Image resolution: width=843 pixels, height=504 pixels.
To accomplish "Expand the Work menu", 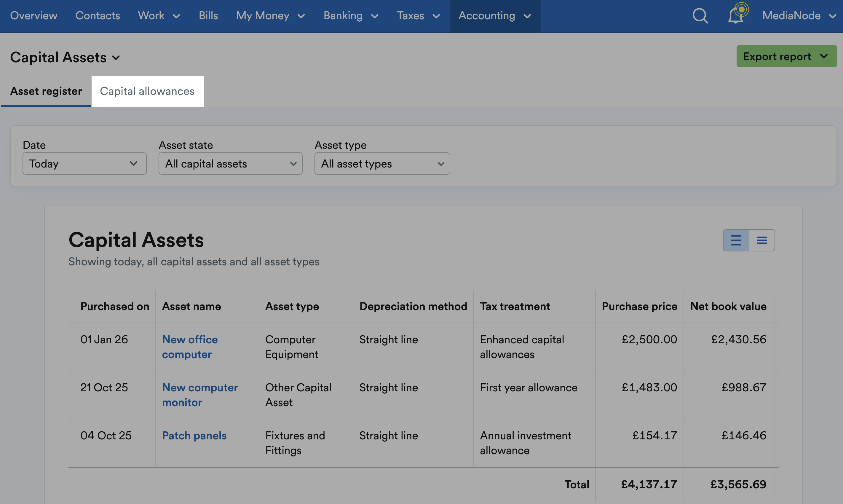I will [159, 16].
